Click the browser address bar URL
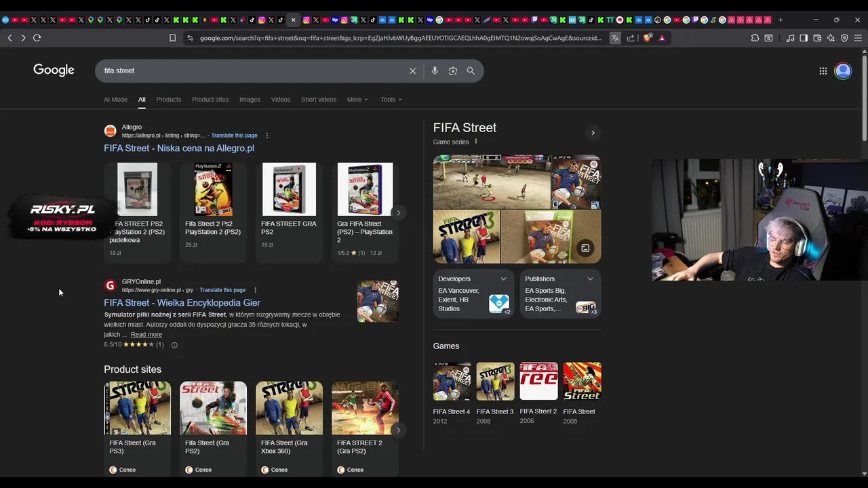868x488 pixels. (x=401, y=38)
